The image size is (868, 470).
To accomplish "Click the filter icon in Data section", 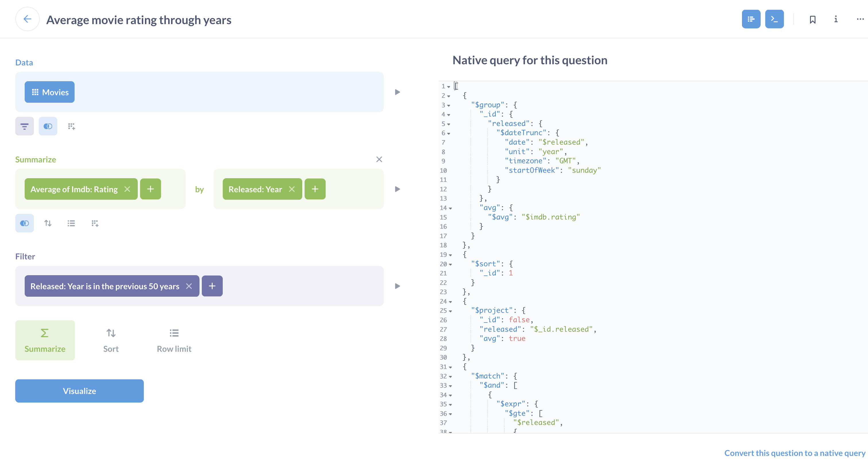I will pyautogui.click(x=24, y=126).
